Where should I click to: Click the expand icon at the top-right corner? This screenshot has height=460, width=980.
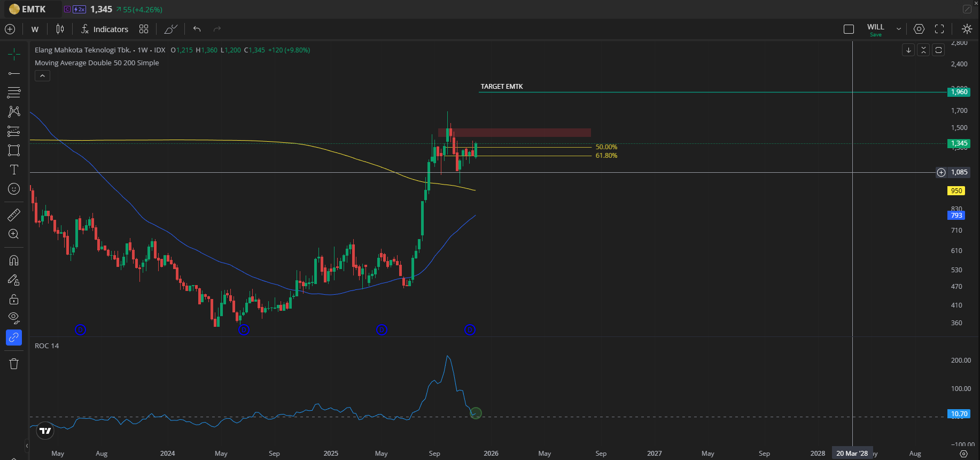(967, 9)
